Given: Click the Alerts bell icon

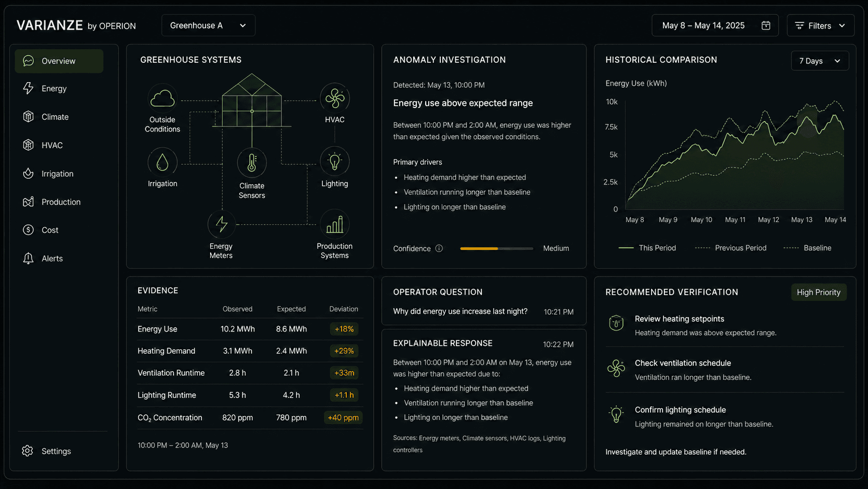Looking at the screenshot, I should [28, 258].
